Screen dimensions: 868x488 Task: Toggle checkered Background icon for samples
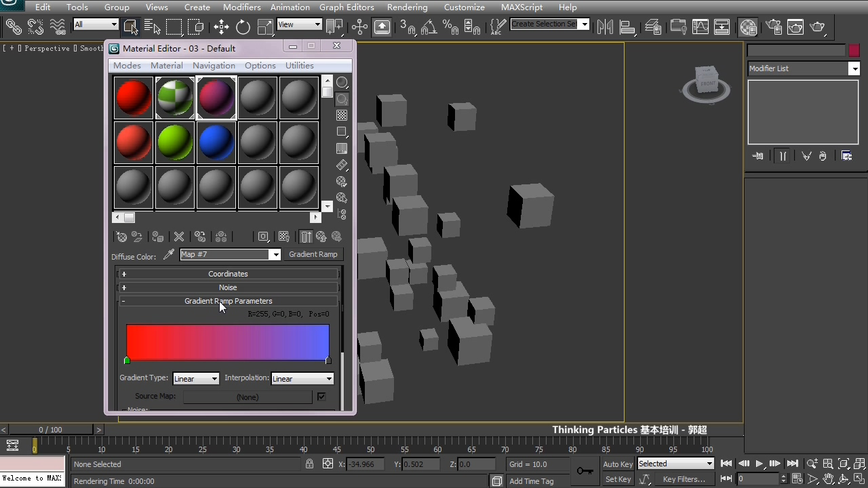tap(342, 115)
